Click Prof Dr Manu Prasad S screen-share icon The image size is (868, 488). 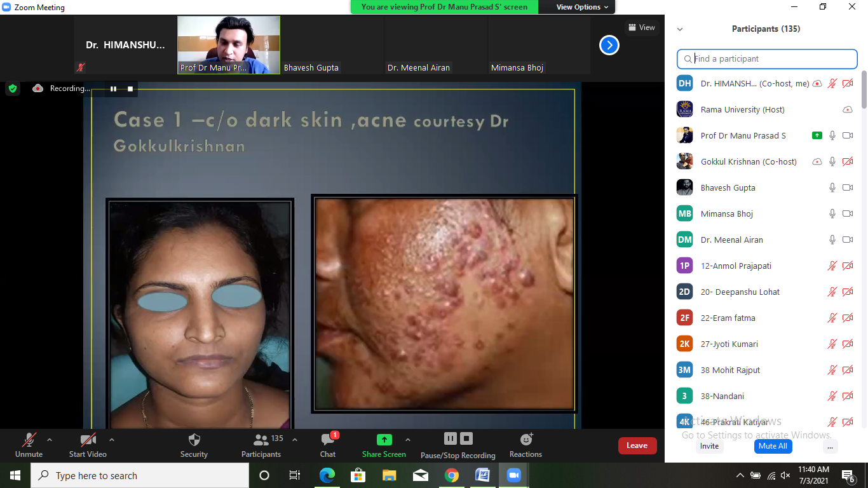click(x=817, y=135)
